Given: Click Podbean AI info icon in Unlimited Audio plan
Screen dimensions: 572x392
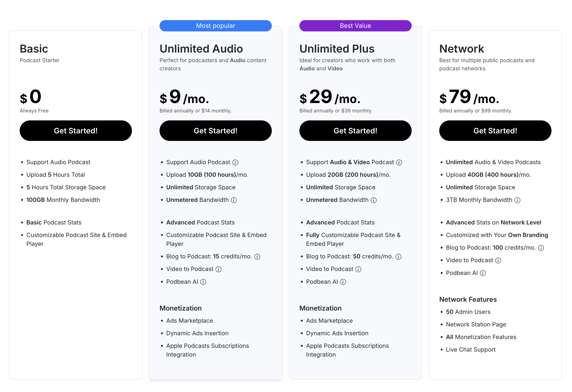Looking at the screenshot, I should [x=203, y=282].
